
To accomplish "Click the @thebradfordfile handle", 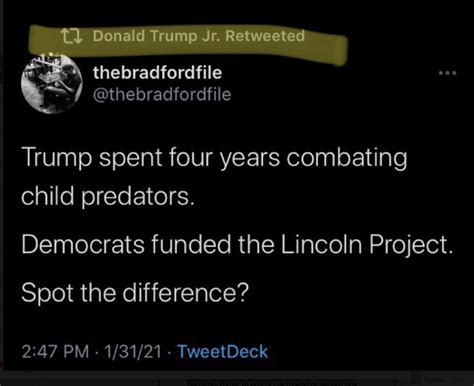I will click(x=162, y=95).
